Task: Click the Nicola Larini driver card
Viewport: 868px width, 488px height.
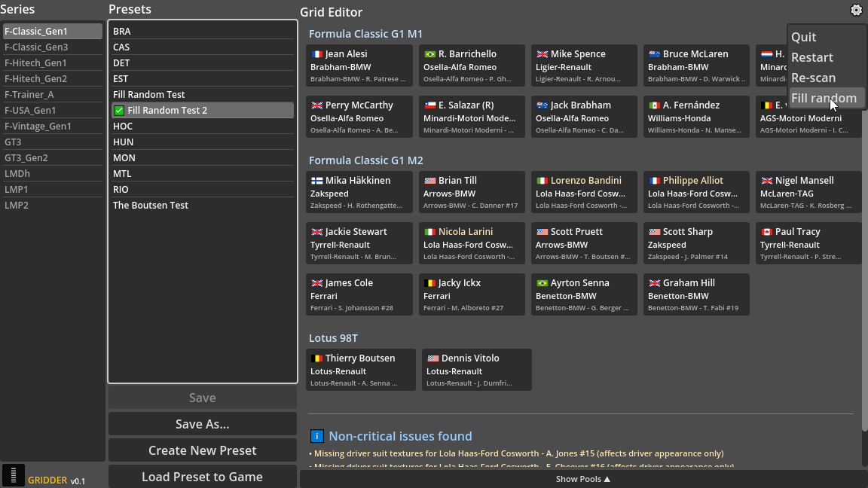Action: [472, 243]
